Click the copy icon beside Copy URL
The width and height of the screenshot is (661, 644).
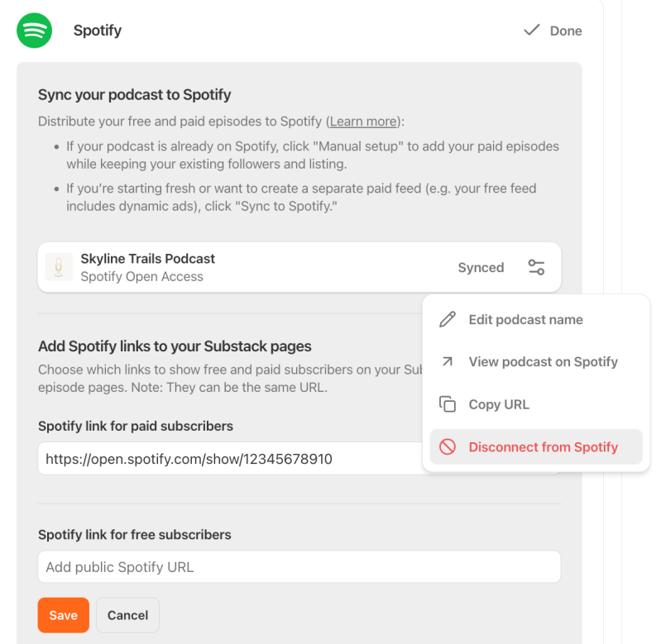click(448, 404)
